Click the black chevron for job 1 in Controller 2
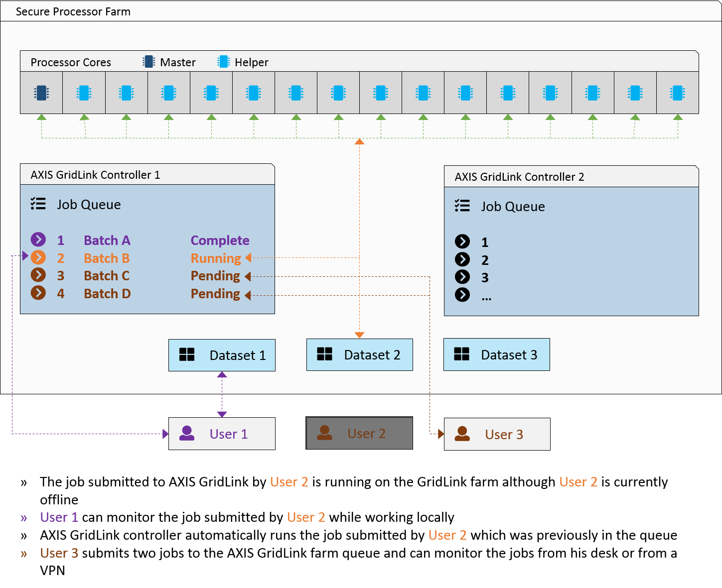 (x=462, y=241)
